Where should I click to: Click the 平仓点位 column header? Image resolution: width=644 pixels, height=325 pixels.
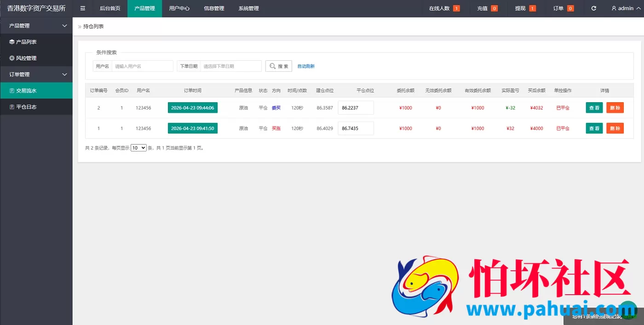365,91
